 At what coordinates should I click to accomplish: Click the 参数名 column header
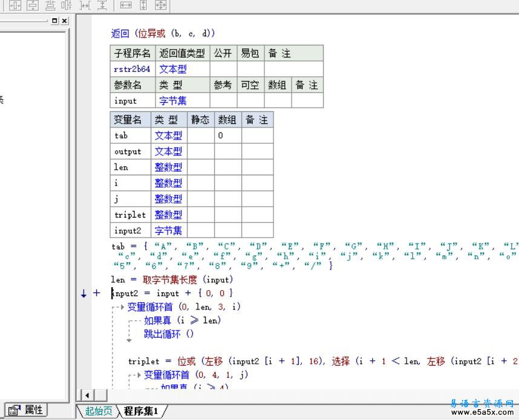[x=132, y=85]
